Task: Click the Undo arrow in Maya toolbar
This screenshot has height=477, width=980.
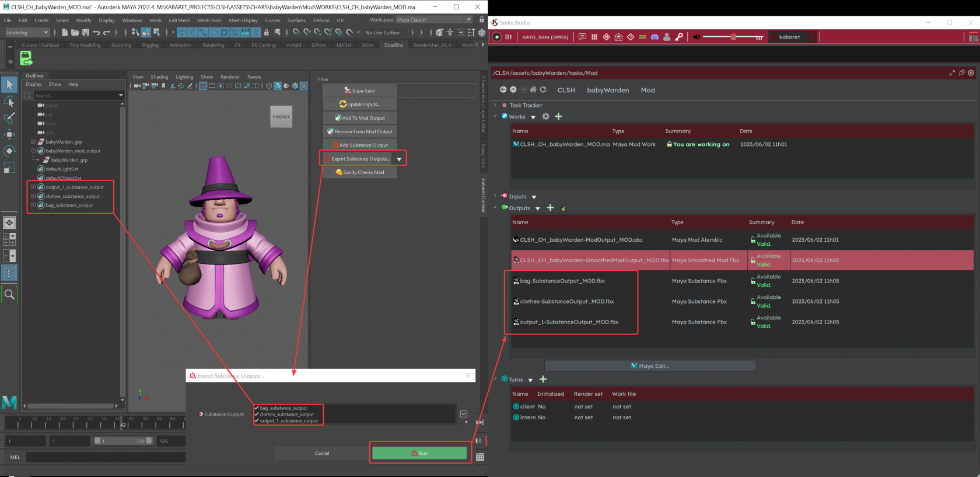Action: coord(96,33)
